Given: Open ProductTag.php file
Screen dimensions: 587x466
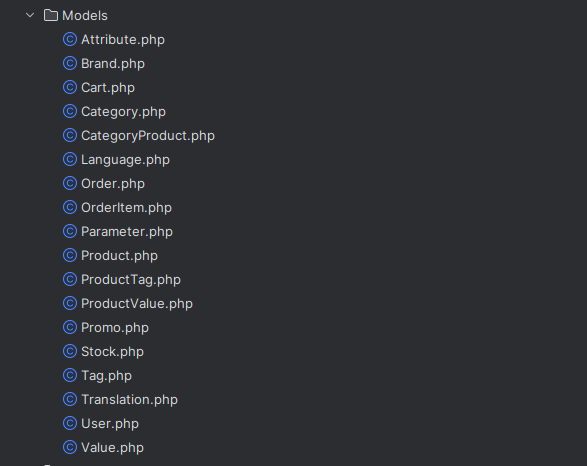Looking at the screenshot, I should coord(131,280).
